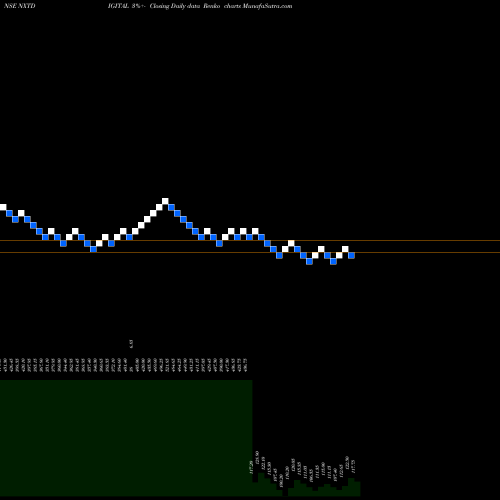Viewport: 500px width, 500px height.
Task: Click the "Closing Daily data" title text
Action: 174,6
